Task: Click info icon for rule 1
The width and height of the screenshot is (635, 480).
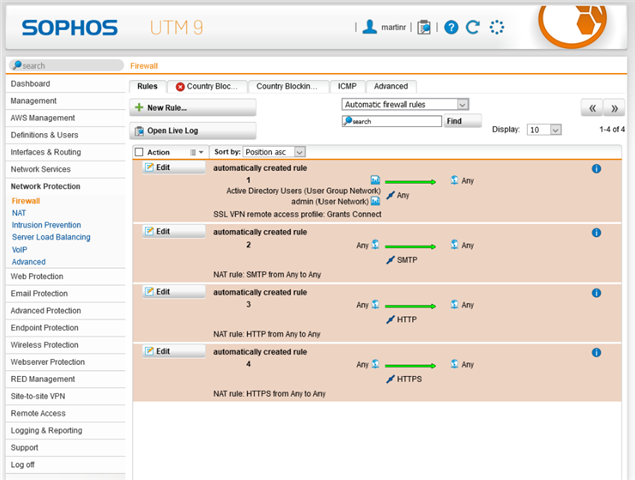Action: [x=596, y=169]
